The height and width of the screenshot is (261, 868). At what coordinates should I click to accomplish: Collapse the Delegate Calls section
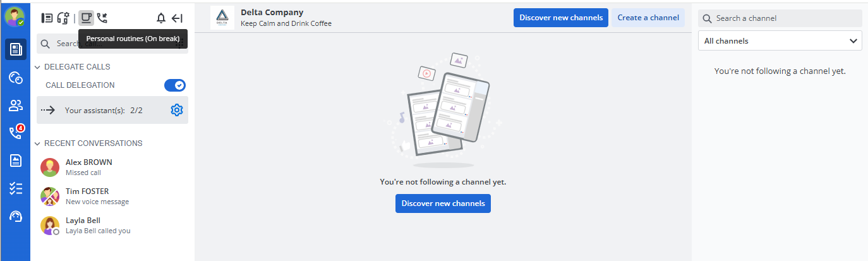click(x=38, y=67)
